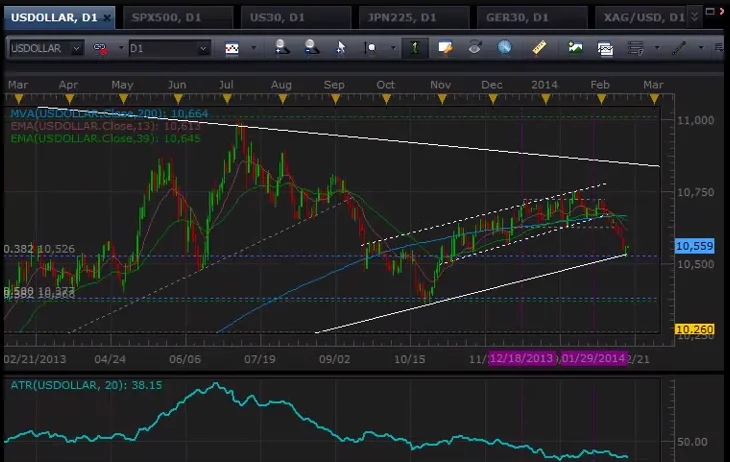This screenshot has width=730, height=462.
Task: Click the 10,750 price axis value
Action: pyautogui.click(x=695, y=192)
